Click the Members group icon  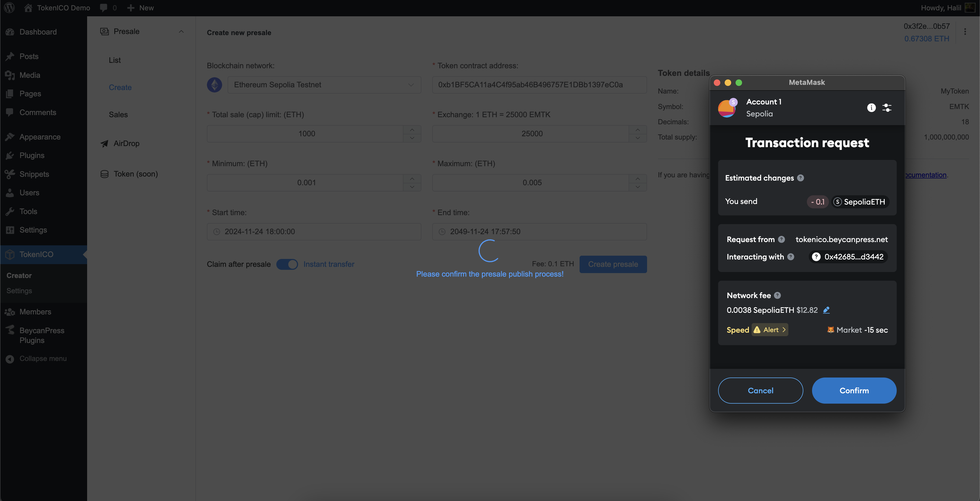[10, 312]
